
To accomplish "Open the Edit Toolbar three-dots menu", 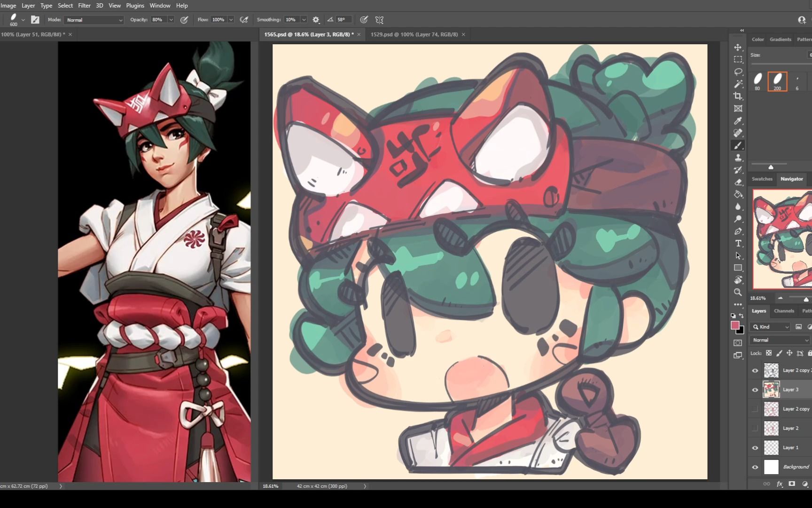I will click(738, 304).
